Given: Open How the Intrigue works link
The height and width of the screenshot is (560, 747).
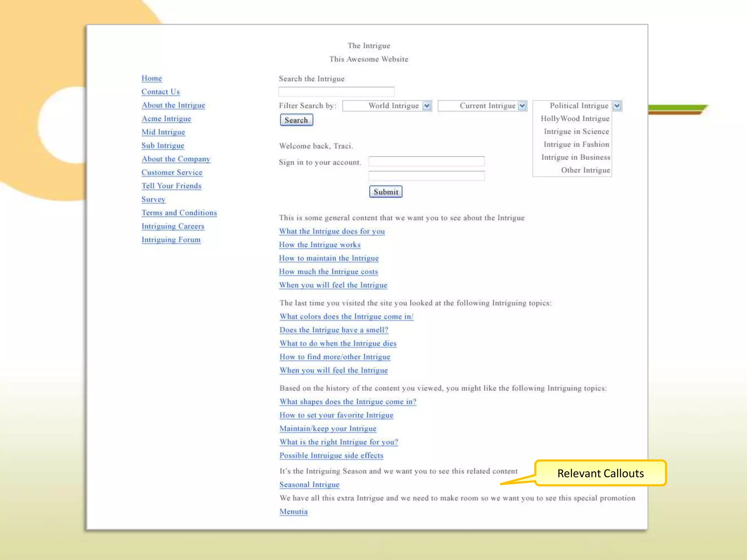Looking at the screenshot, I should point(320,245).
